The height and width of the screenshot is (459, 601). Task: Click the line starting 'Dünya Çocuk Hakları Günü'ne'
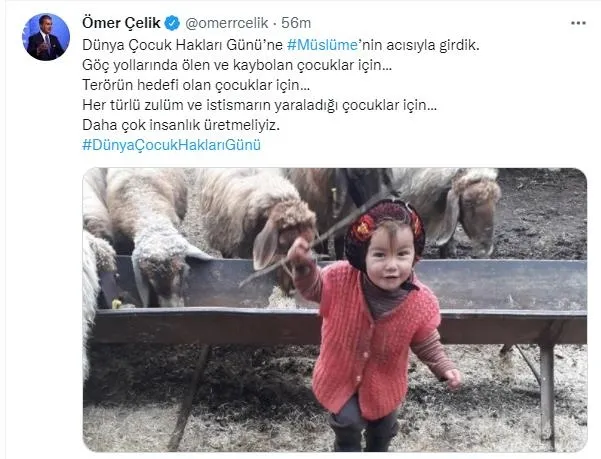(281, 45)
